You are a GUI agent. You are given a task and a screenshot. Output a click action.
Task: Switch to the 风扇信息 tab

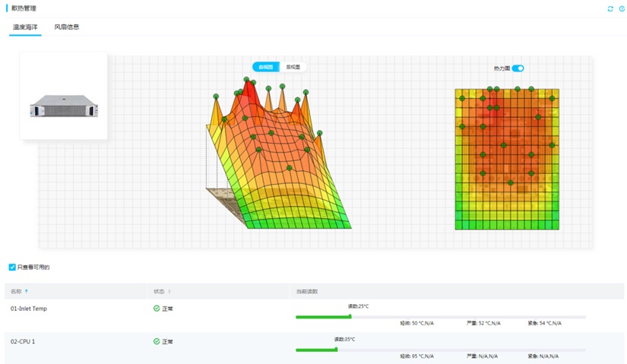point(66,27)
